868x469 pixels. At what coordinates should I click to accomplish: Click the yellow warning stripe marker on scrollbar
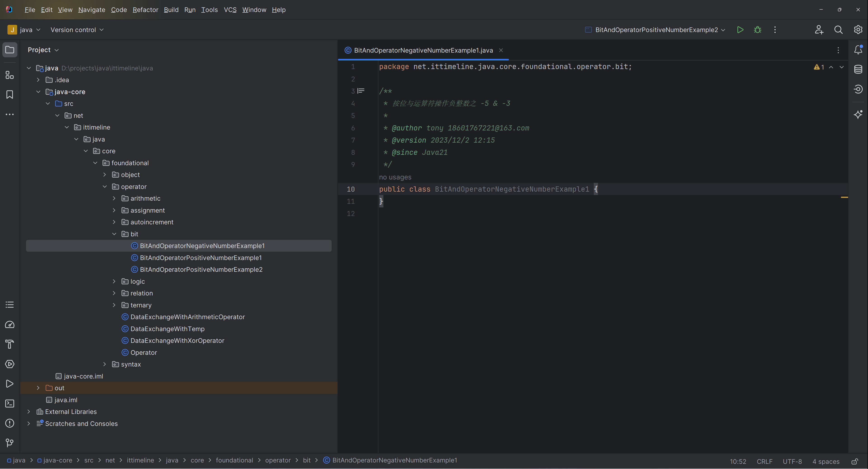coord(844,197)
